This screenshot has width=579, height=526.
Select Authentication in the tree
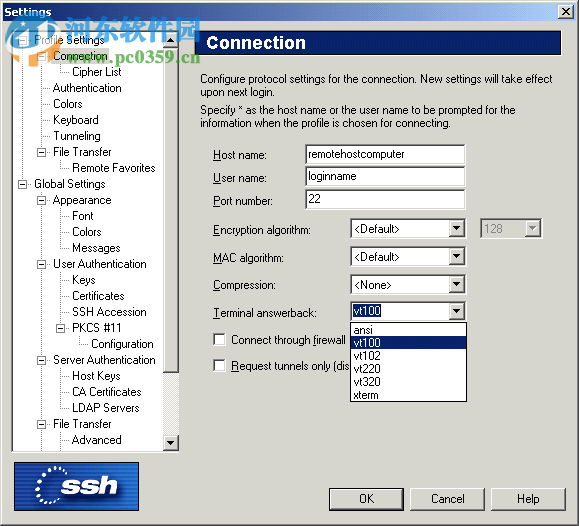[87, 88]
